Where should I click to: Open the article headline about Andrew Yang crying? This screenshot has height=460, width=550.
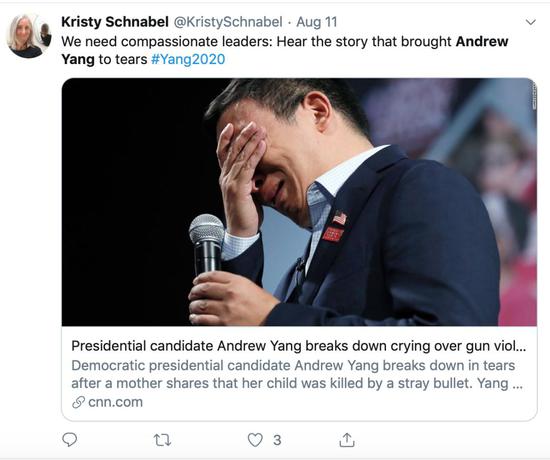tap(299, 346)
